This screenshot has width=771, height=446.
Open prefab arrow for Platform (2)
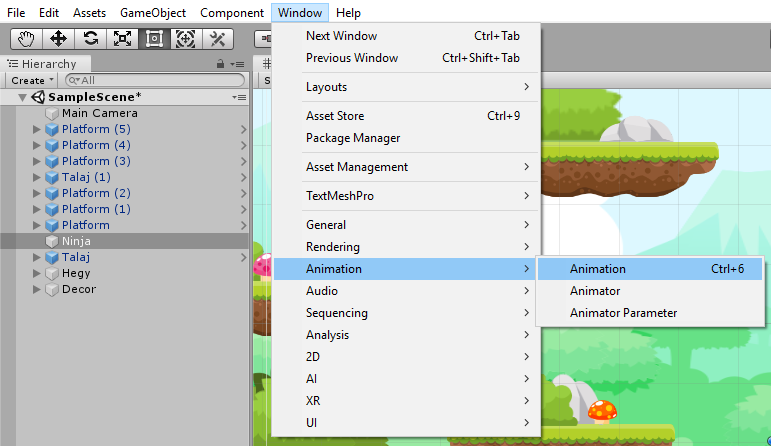[243, 193]
